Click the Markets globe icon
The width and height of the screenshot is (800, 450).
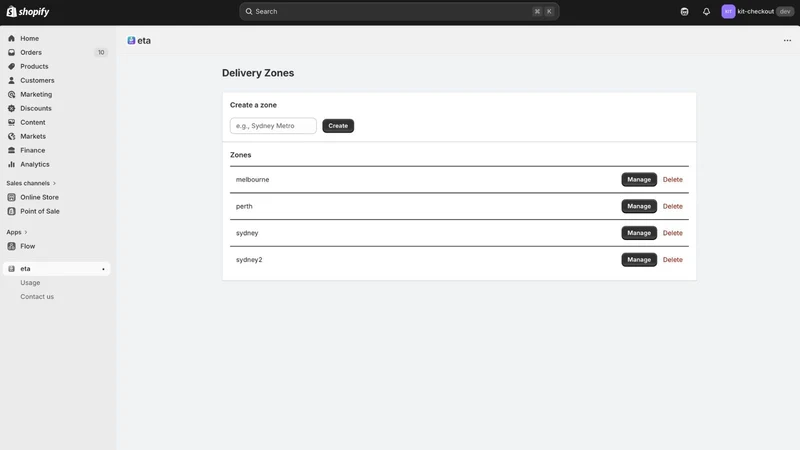click(11, 136)
